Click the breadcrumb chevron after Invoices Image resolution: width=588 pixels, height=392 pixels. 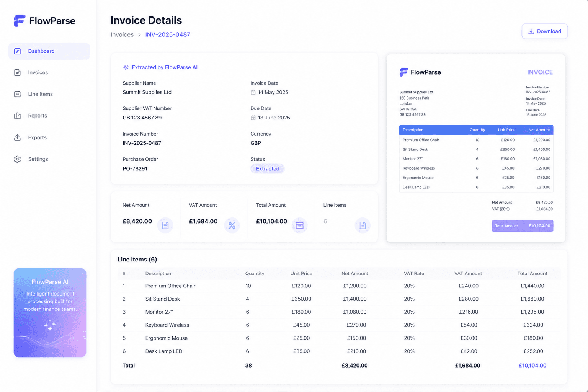[139, 35]
